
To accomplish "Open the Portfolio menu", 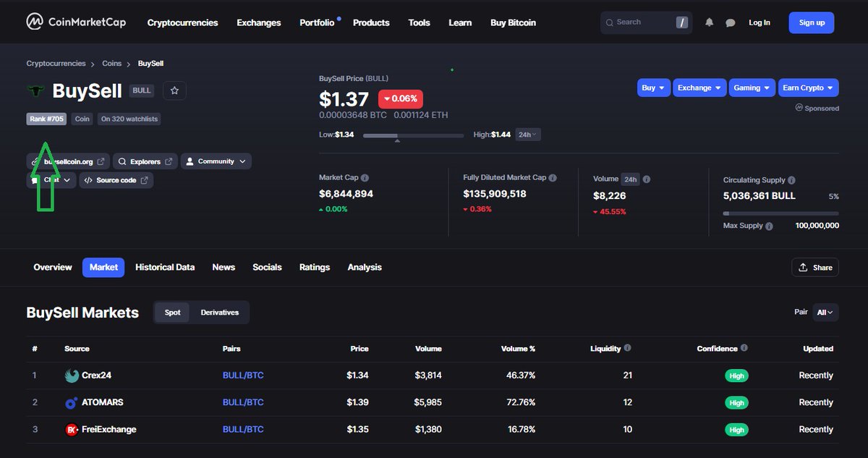I will click(317, 22).
